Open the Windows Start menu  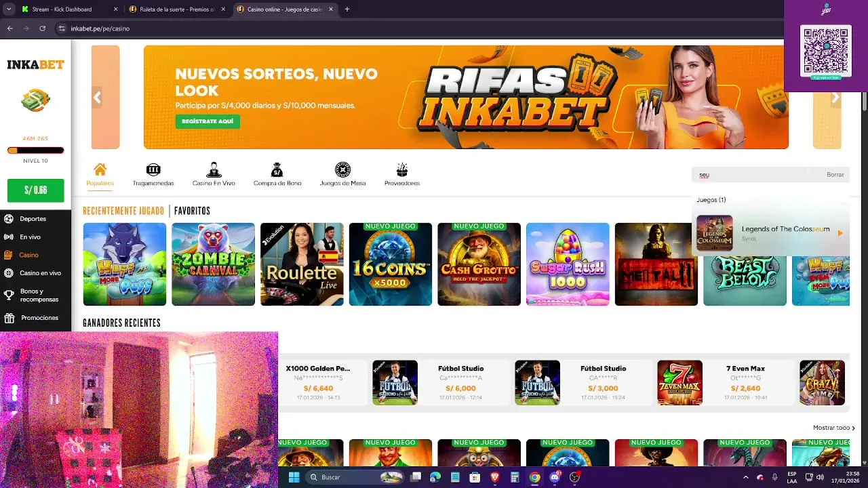click(294, 477)
